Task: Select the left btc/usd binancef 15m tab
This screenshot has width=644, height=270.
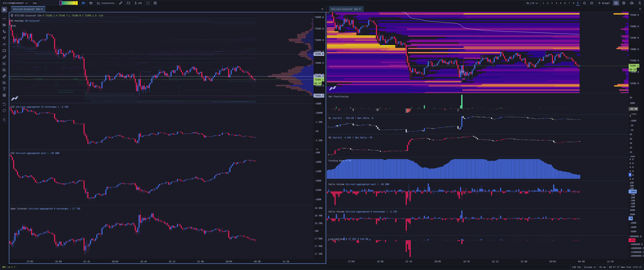Action: pyautogui.click(x=26, y=9)
